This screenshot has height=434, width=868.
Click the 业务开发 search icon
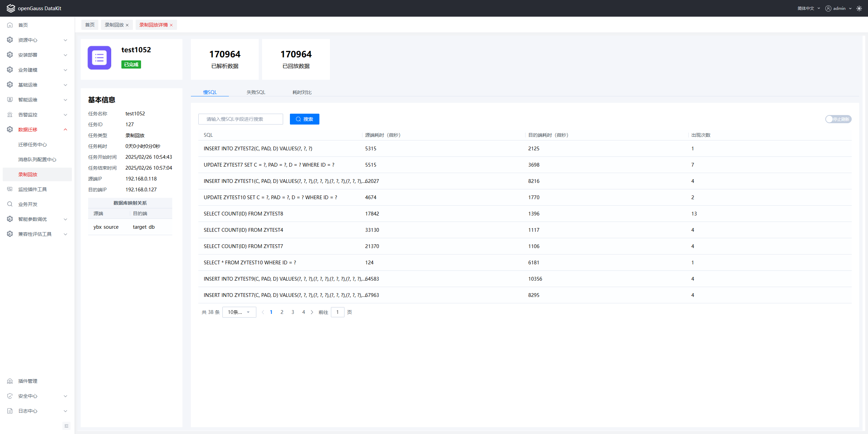10,204
